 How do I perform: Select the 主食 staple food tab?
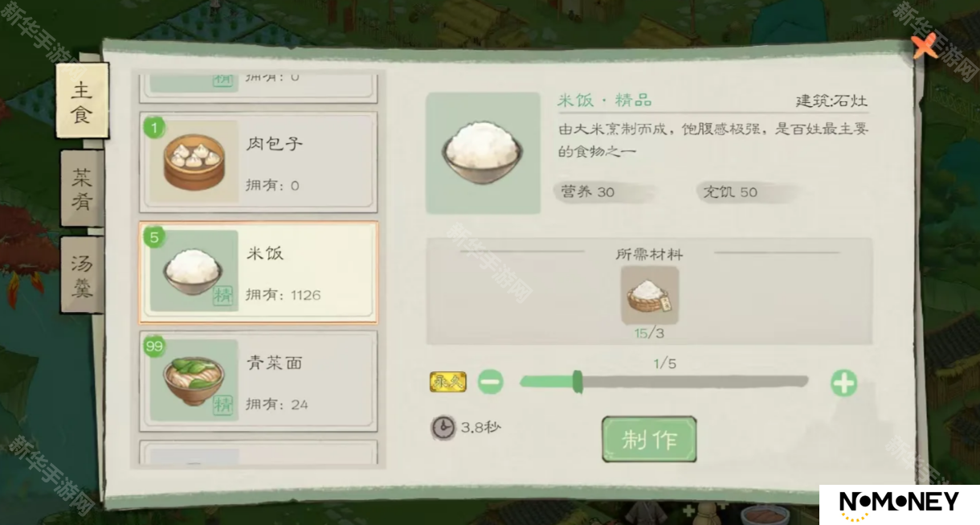click(82, 100)
